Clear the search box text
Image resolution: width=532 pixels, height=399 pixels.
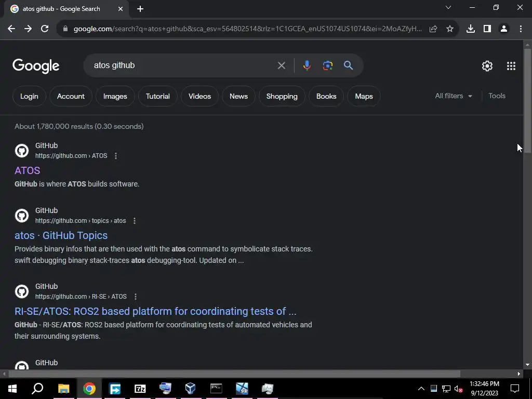coord(281,65)
